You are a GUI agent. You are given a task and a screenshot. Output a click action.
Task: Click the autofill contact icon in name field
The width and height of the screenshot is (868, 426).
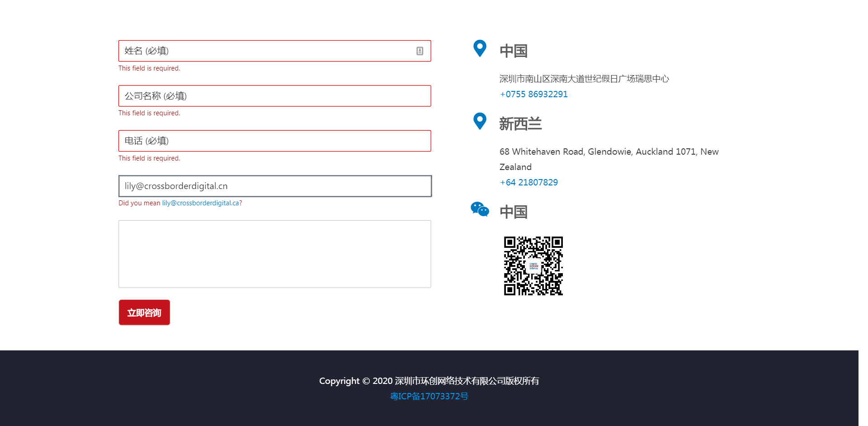coord(420,51)
